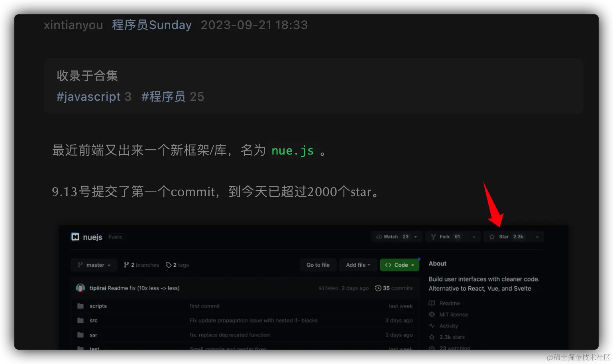The height and width of the screenshot is (364, 613).
Task: Click the Readme book icon
Action: (x=432, y=303)
